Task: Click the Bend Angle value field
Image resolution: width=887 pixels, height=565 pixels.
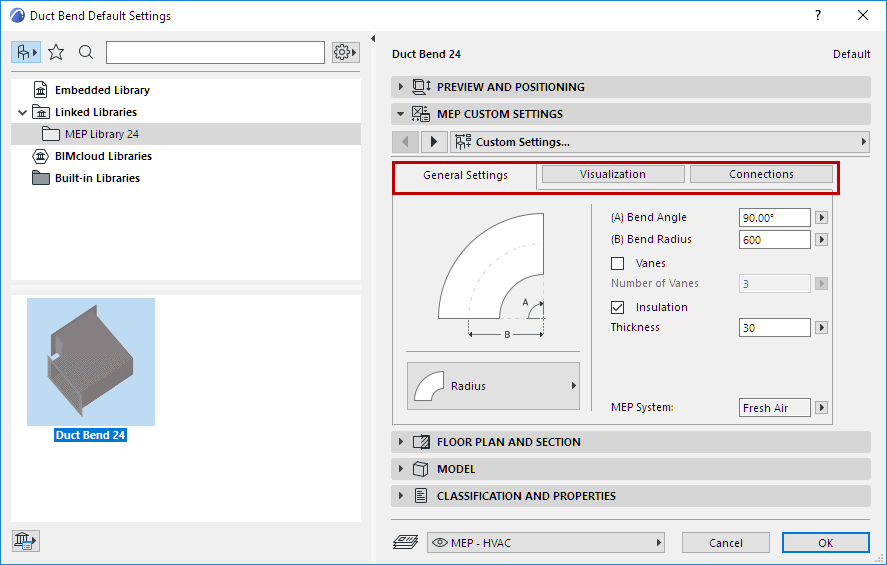Action: [x=774, y=218]
